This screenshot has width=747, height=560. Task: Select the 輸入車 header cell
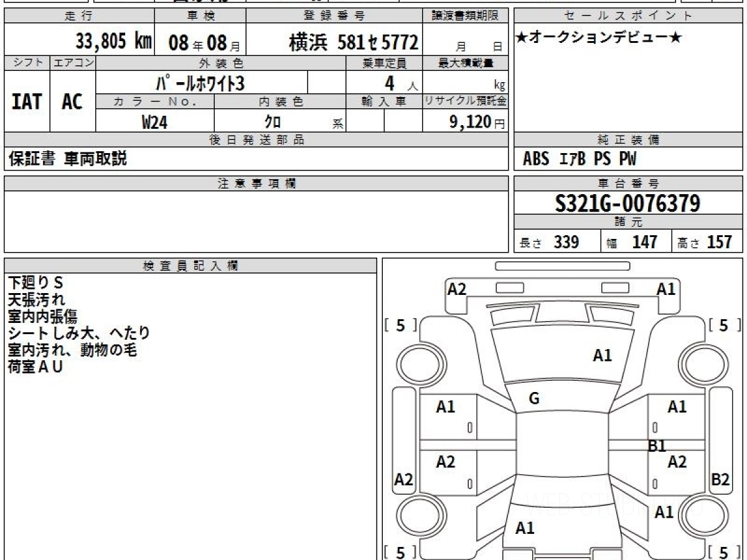click(x=384, y=101)
